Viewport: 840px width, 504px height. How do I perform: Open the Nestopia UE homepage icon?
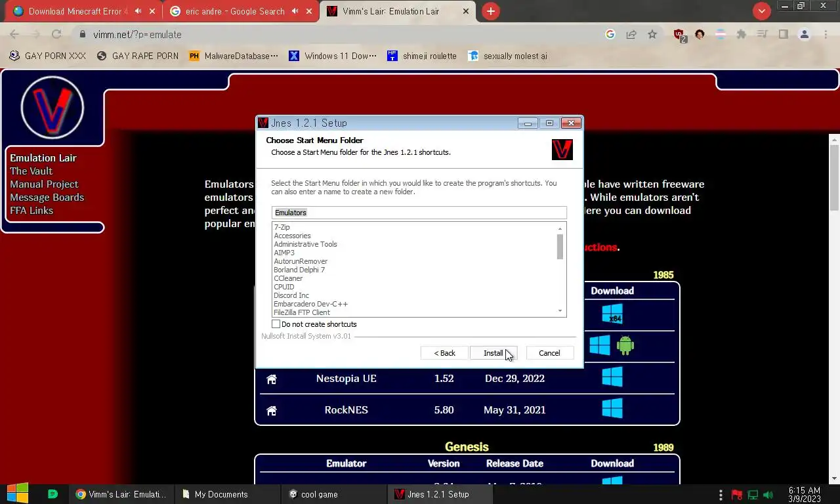(x=271, y=379)
